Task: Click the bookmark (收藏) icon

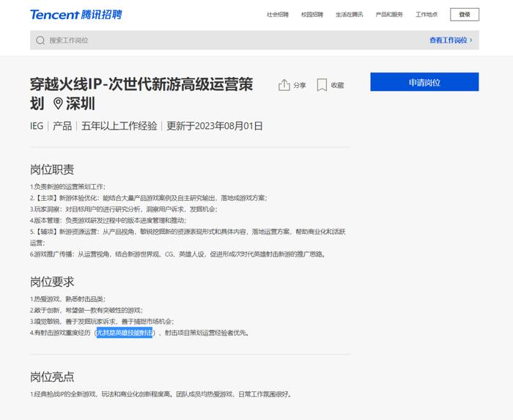Action: (322, 85)
